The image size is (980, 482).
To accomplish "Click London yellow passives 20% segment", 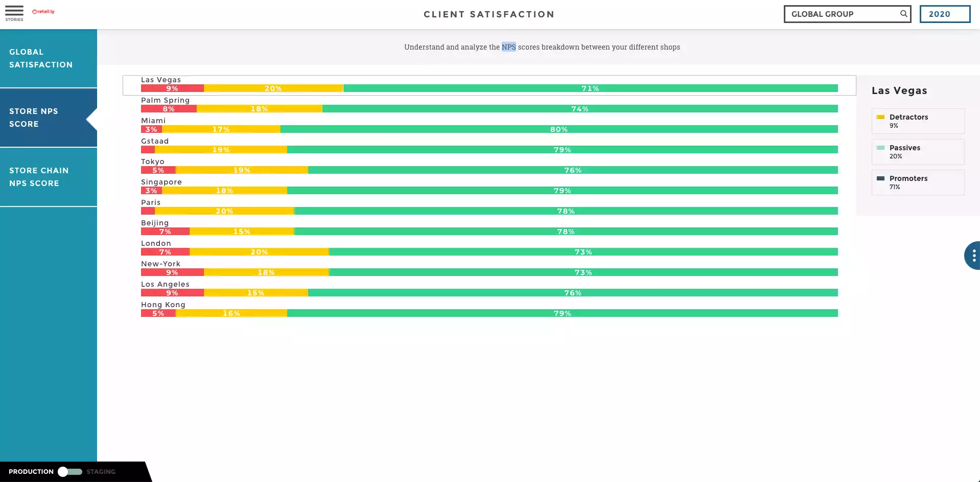I will click(x=259, y=252).
